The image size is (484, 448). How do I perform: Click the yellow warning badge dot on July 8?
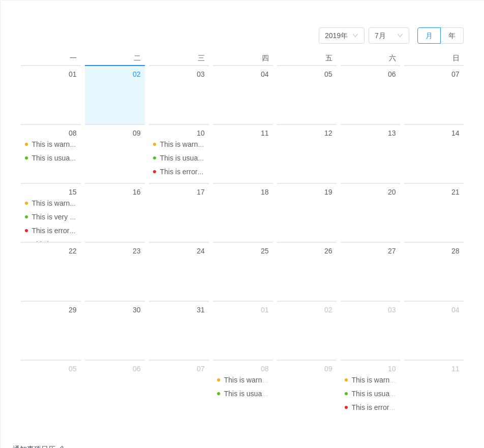[26, 144]
